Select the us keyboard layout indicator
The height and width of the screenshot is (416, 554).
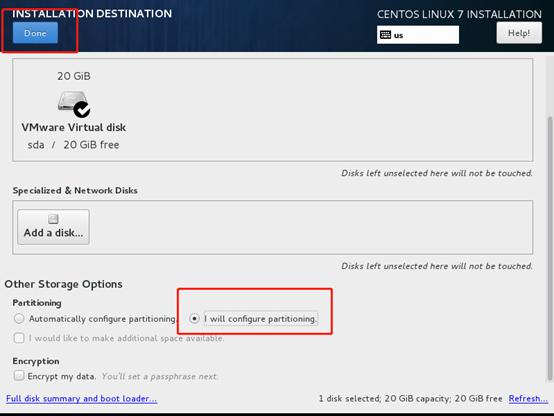418,35
